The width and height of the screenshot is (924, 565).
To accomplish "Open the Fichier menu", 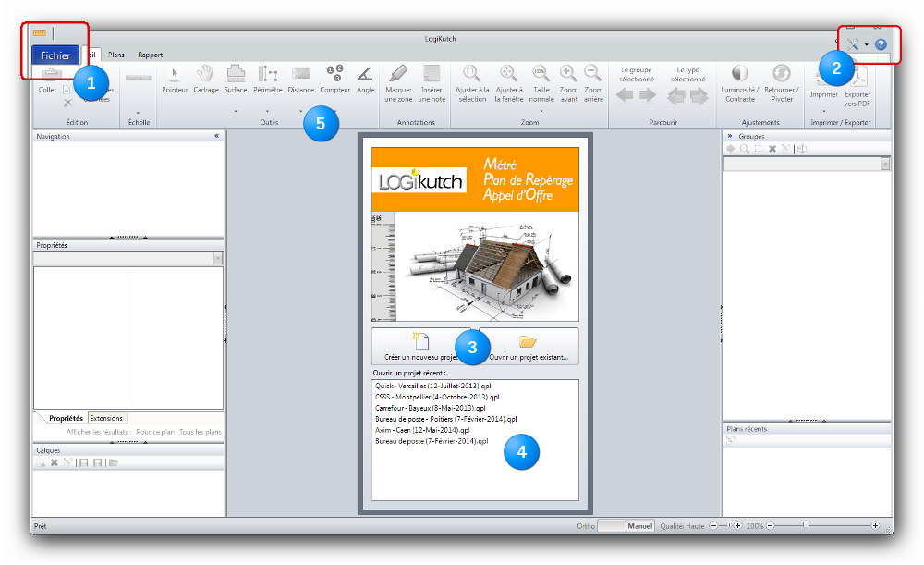I will click(55, 55).
